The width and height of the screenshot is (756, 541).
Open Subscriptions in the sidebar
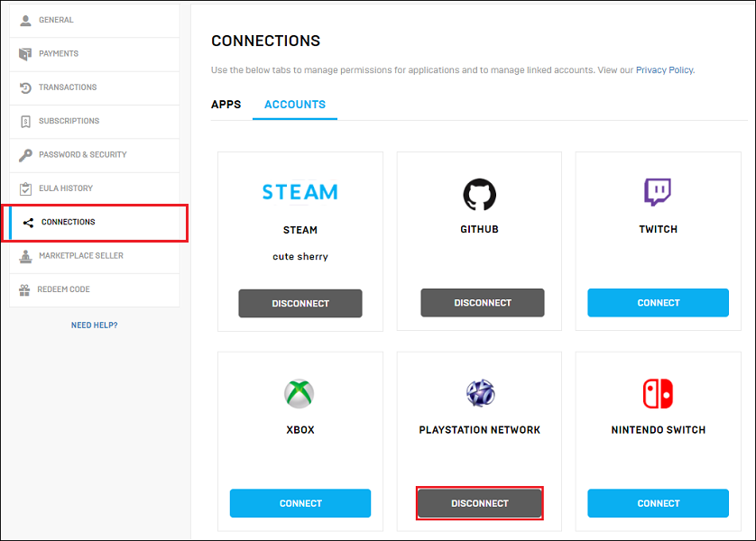pos(95,122)
